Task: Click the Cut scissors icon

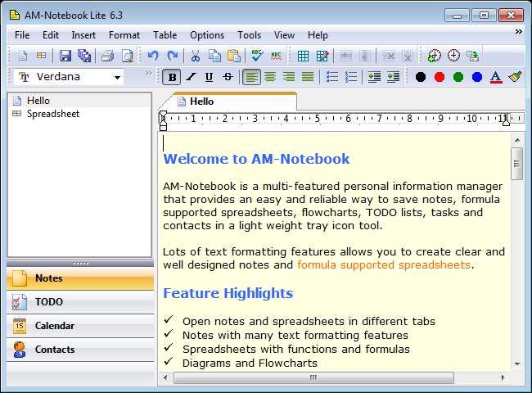Action: [196, 56]
